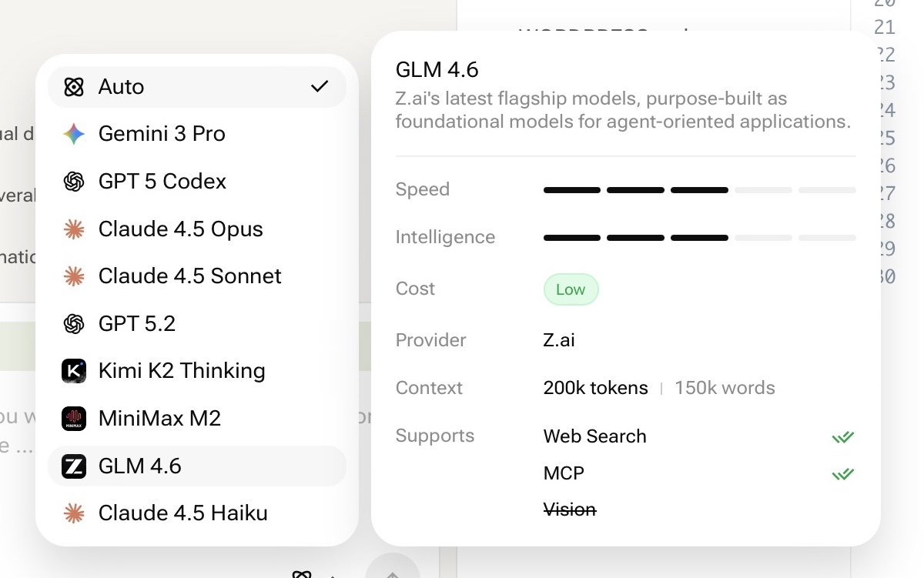Select Kimi K2 Thinking model
The width and height of the screenshot is (924, 578).
197,371
